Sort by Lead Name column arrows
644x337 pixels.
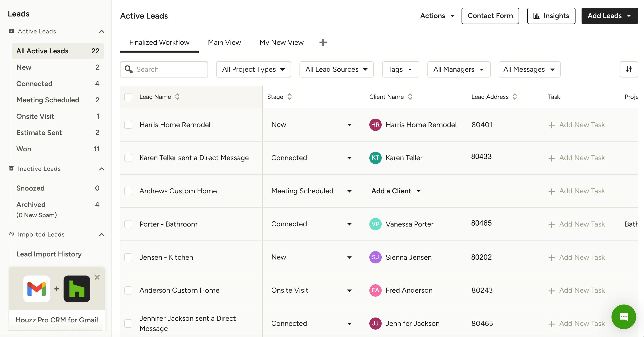177,97
